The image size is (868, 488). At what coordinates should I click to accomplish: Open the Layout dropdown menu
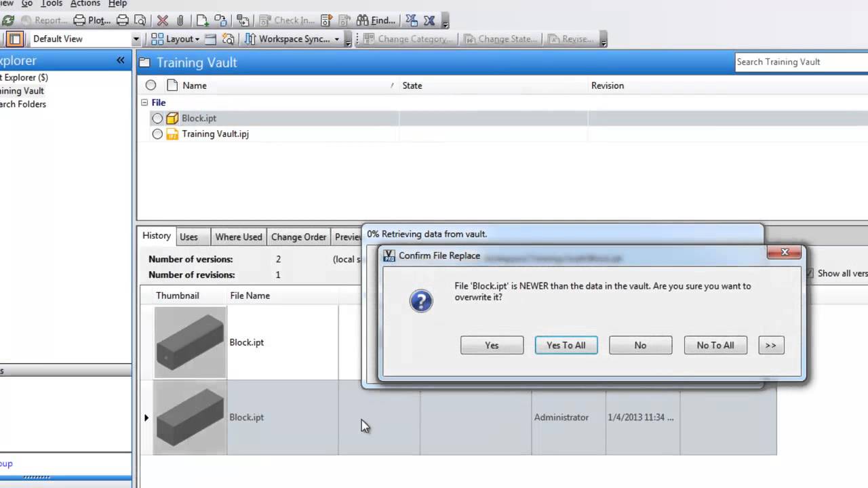click(176, 39)
